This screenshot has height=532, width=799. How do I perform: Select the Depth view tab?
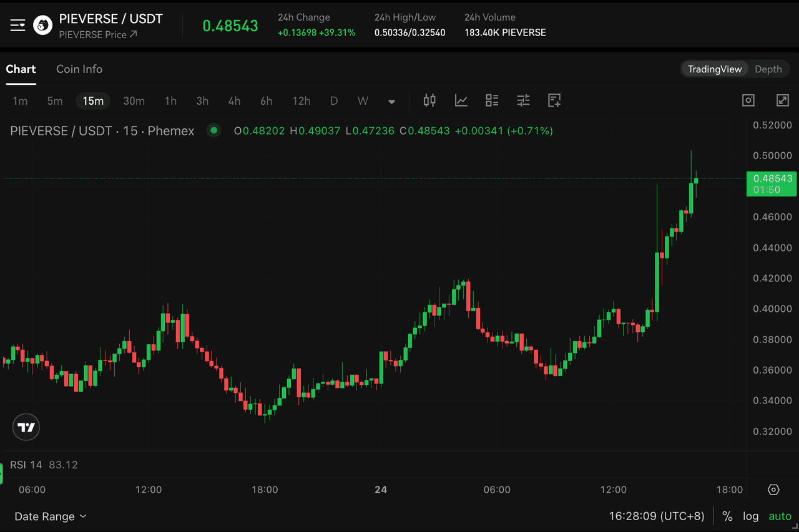pyautogui.click(x=768, y=69)
